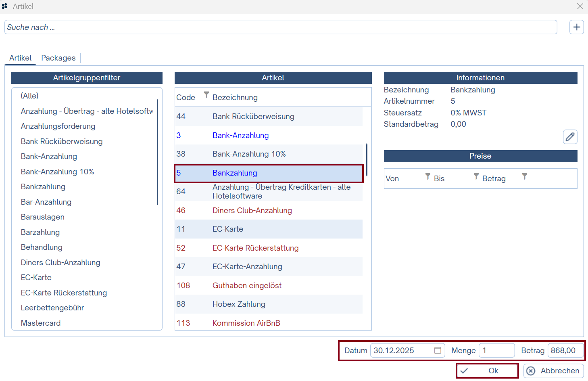The image size is (588, 381).
Task: Click the plus icon beside search field
Action: click(x=576, y=27)
